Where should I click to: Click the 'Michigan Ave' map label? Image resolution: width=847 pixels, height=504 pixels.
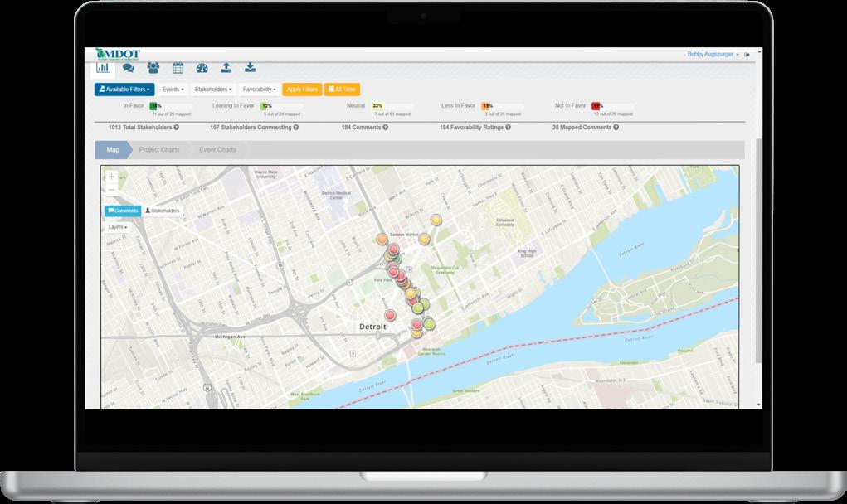click(x=230, y=337)
